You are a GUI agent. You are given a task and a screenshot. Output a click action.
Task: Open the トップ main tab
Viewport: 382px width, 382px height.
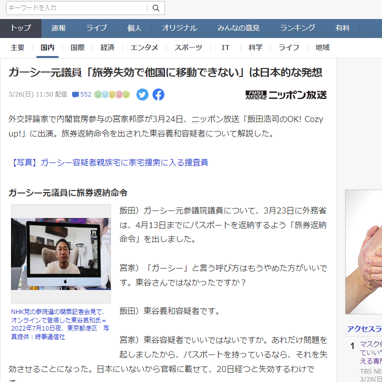click(x=21, y=28)
